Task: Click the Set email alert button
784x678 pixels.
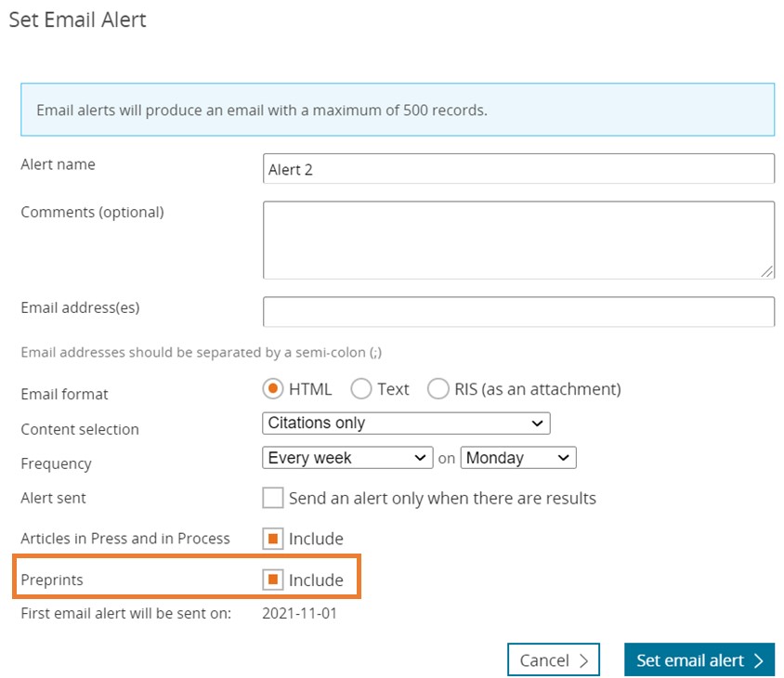Action: click(x=699, y=660)
